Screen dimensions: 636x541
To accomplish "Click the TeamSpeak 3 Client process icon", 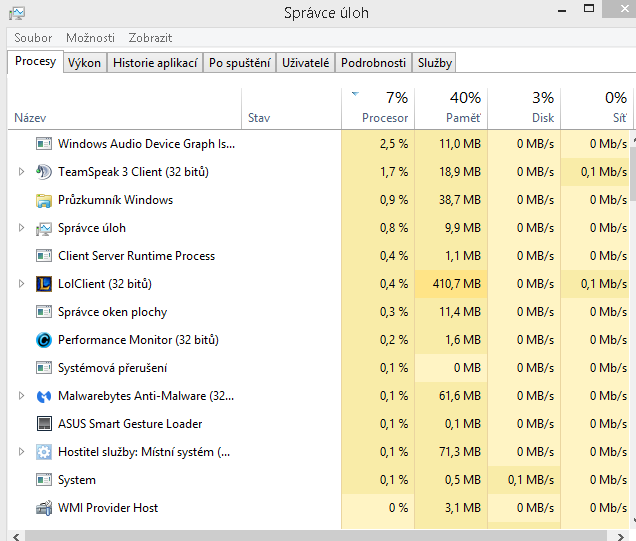I will point(43,172).
